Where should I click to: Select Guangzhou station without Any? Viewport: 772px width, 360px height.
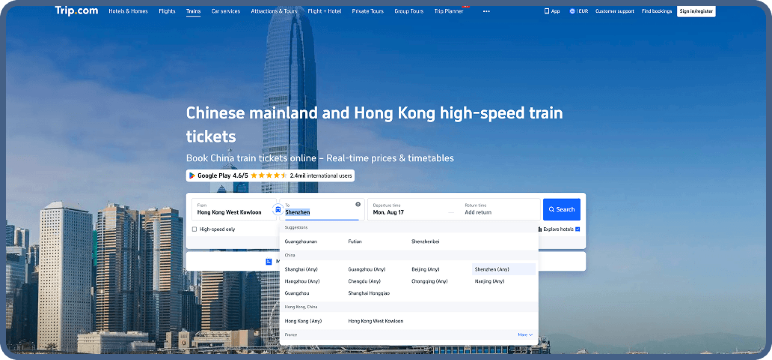click(x=297, y=293)
